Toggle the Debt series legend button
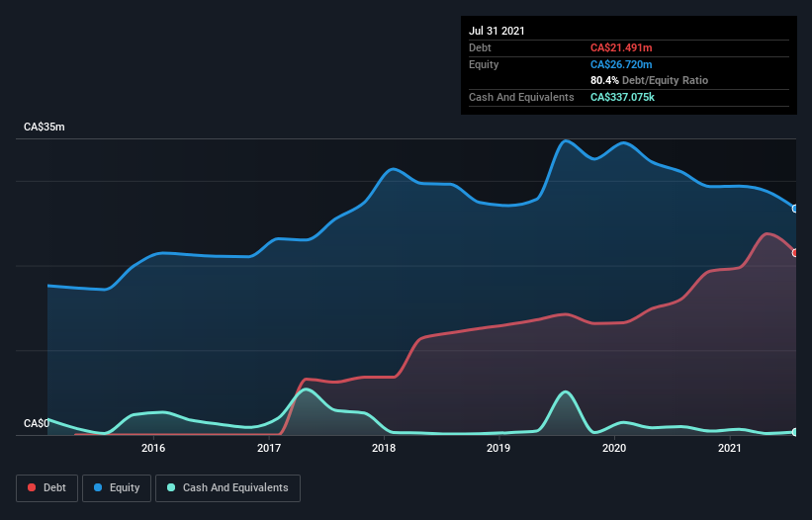812x520 pixels. [46, 488]
